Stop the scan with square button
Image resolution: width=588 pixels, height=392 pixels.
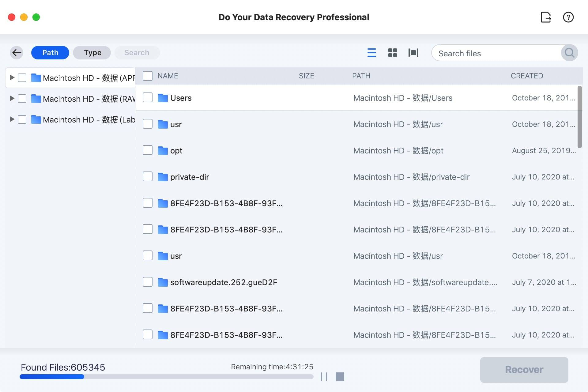point(340,376)
